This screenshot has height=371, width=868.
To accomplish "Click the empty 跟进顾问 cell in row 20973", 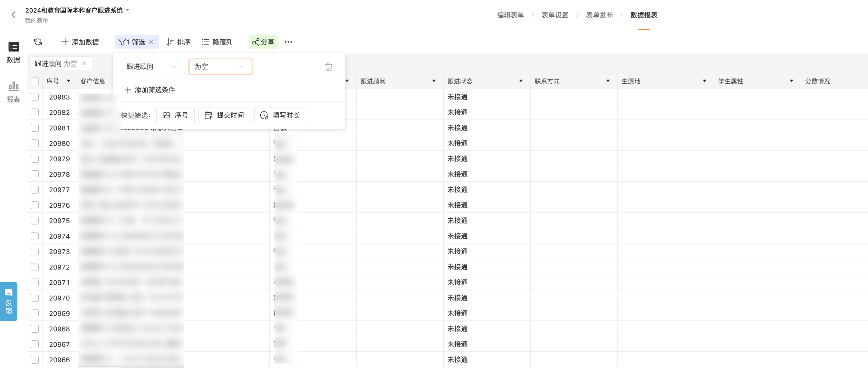I will 400,252.
